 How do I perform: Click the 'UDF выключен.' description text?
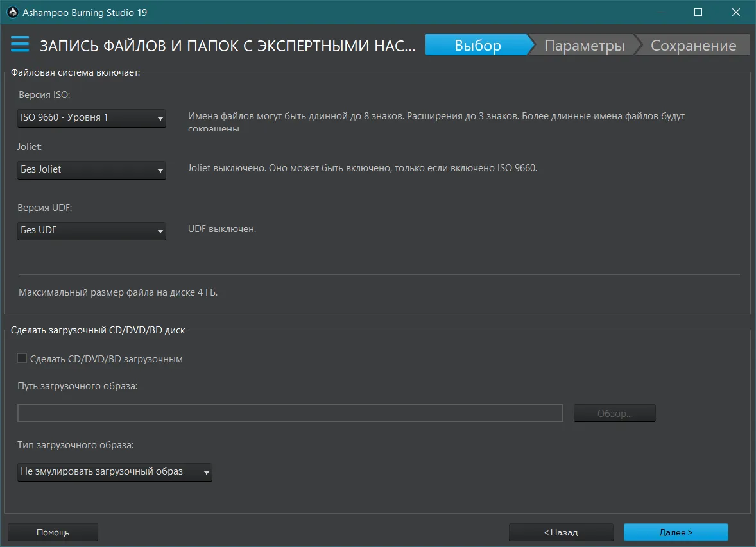[222, 229]
